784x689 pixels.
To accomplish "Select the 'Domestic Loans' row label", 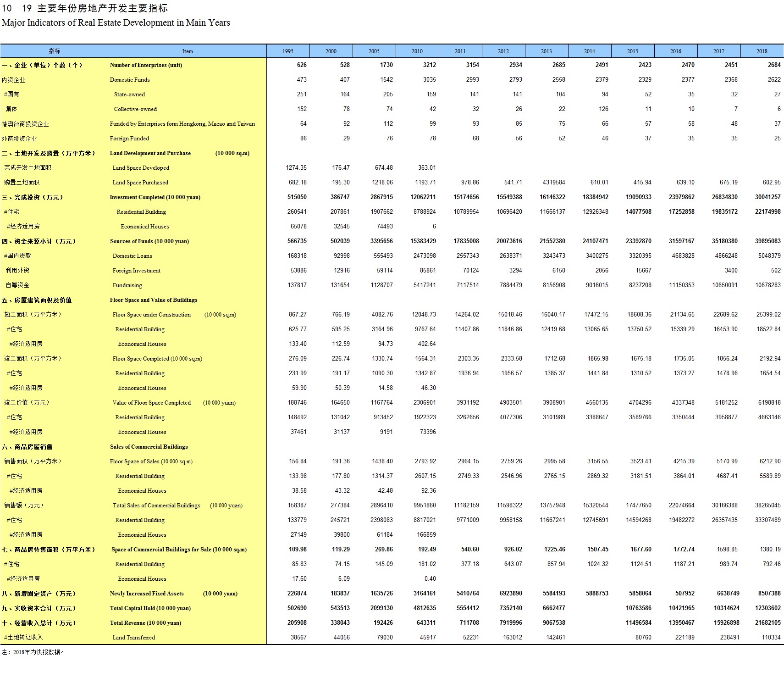I will [132, 256].
